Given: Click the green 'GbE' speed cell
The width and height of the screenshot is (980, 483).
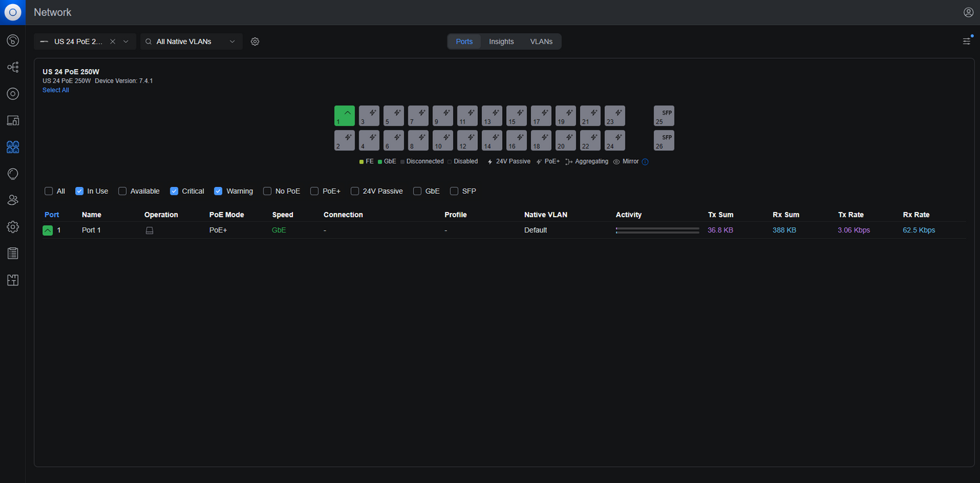Looking at the screenshot, I should point(279,230).
